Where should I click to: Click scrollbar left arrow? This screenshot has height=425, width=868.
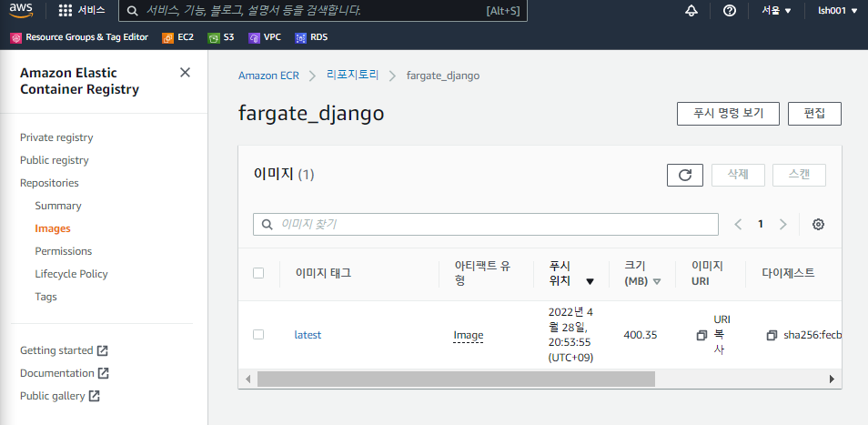248,379
